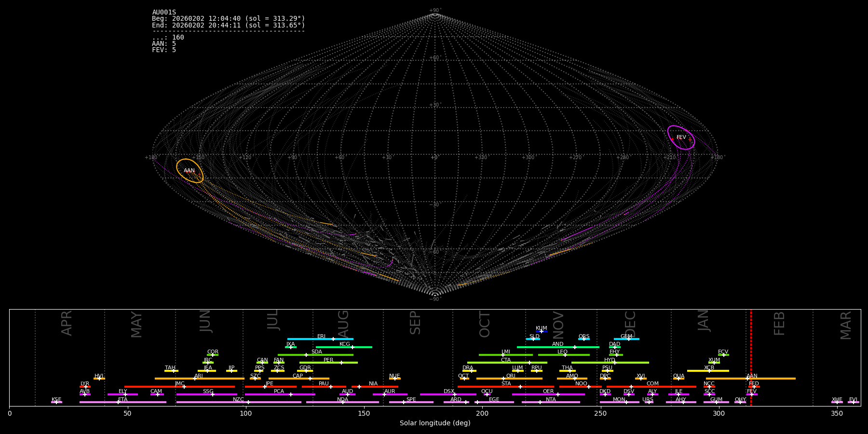Click the yellow XCB activity bar
Image resolution: width=868 pixels, height=434 pixels.
(708, 371)
